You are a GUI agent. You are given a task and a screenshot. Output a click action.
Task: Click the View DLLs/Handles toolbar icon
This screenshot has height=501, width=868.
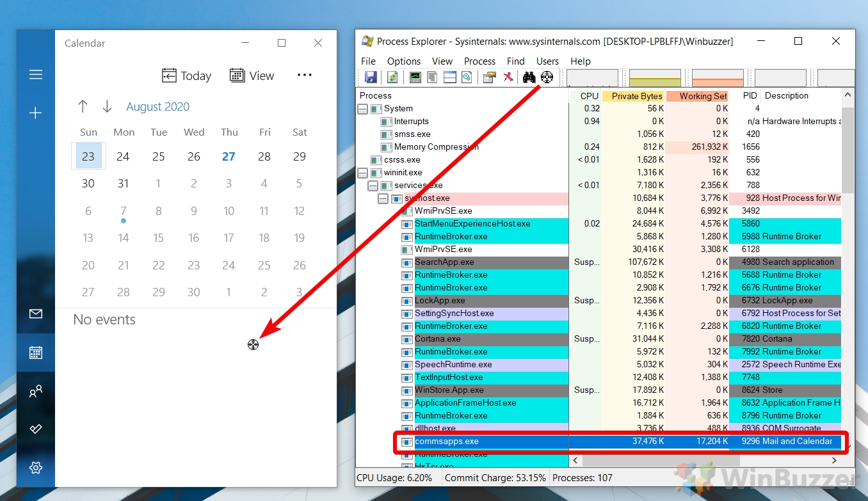click(x=467, y=77)
